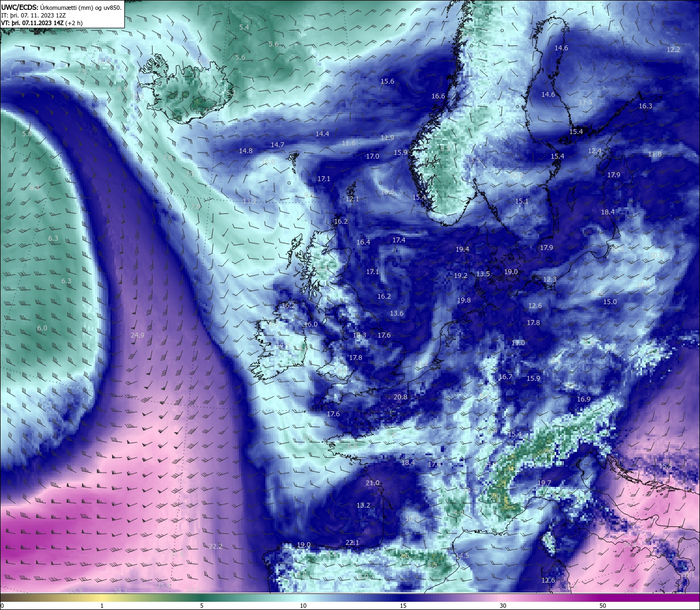Click the 12.2 value label
700x610 pixels.
coord(673,50)
